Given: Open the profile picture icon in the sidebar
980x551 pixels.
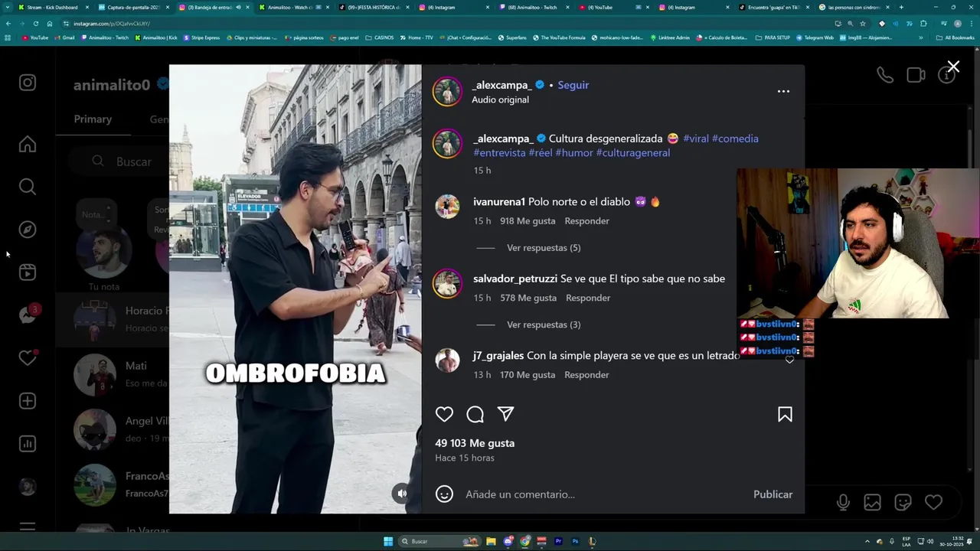Looking at the screenshot, I should click(28, 487).
